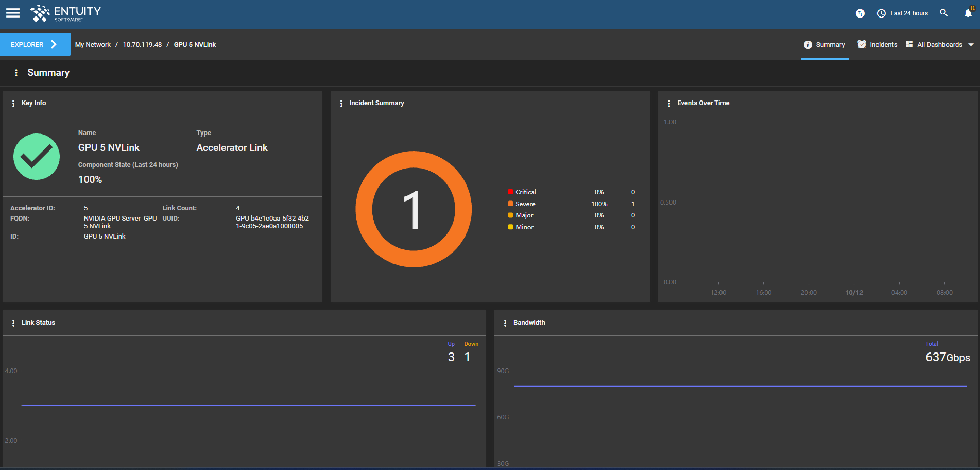Image resolution: width=980 pixels, height=470 pixels.
Task: Open the notifications bell
Action: (x=968, y=13)
